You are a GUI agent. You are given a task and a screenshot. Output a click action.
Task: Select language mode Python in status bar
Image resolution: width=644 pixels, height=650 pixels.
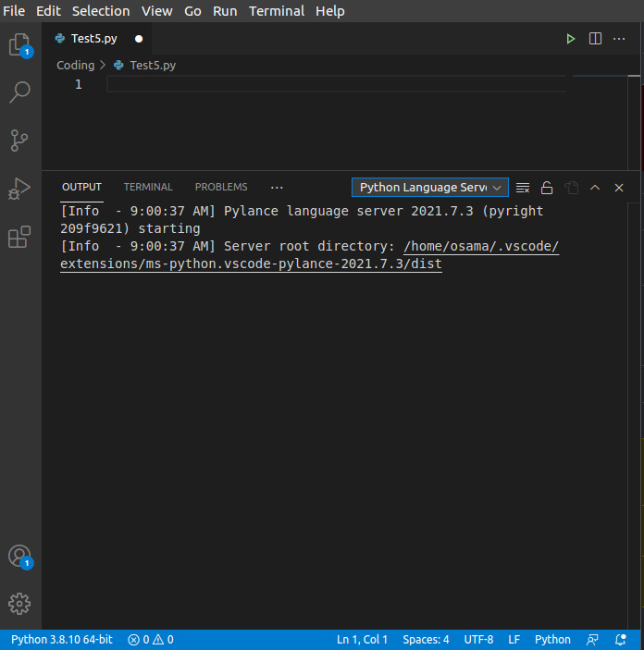coord(552,640)
